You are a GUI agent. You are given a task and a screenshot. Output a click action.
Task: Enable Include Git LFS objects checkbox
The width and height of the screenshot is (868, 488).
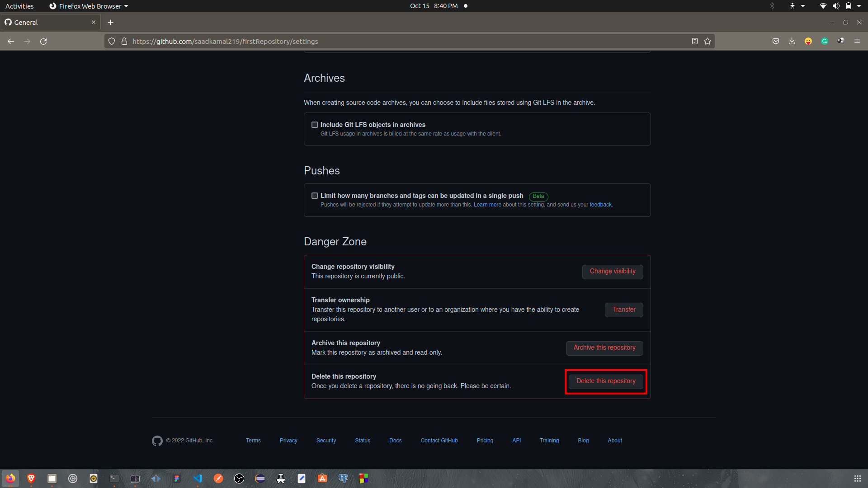[x=315, y=125]
